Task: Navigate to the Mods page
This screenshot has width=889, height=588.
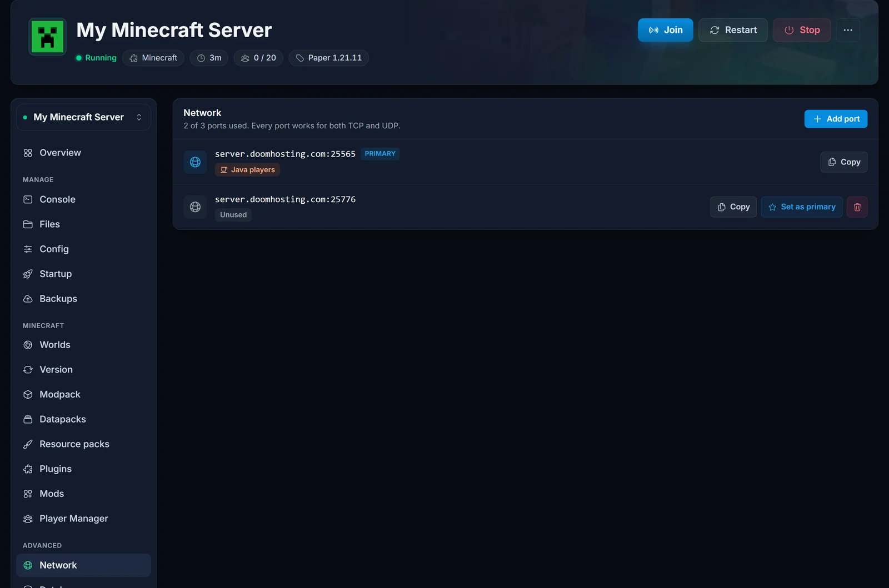Action: pyautogui.click(x=83, y=494)
